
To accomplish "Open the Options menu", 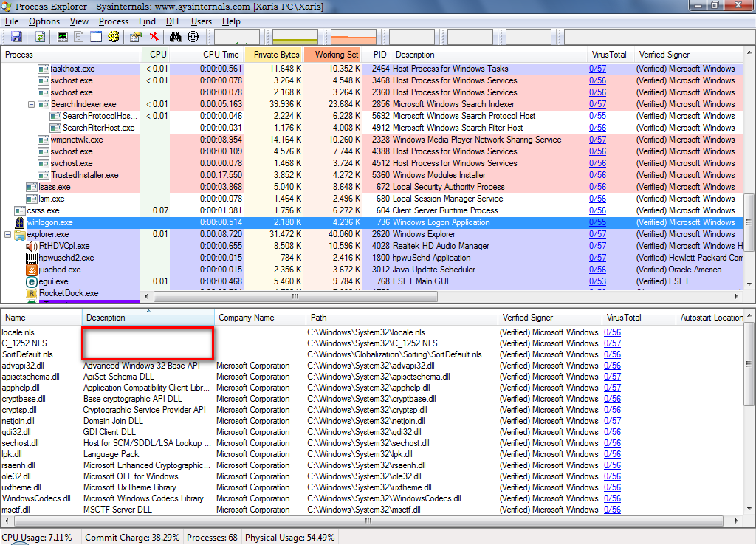I will pyautogui.click(x=44, y=21).
